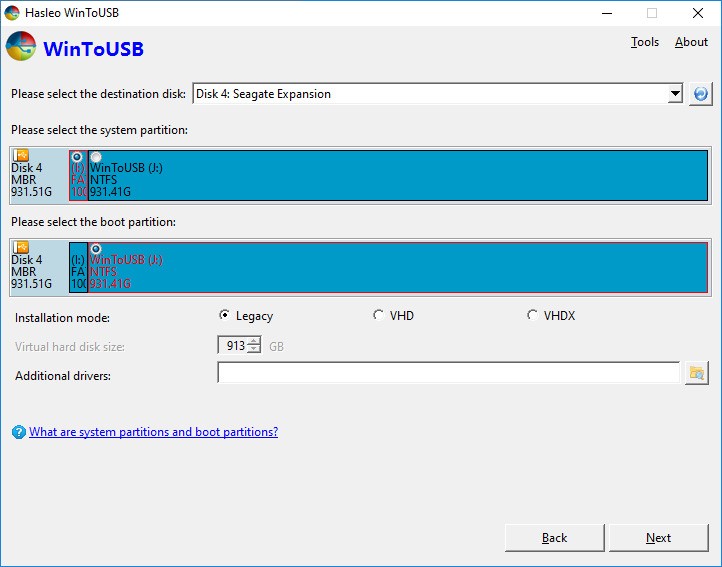
Task: Click Disk 4 USB icon in boot partition panel
Action: 21,247
